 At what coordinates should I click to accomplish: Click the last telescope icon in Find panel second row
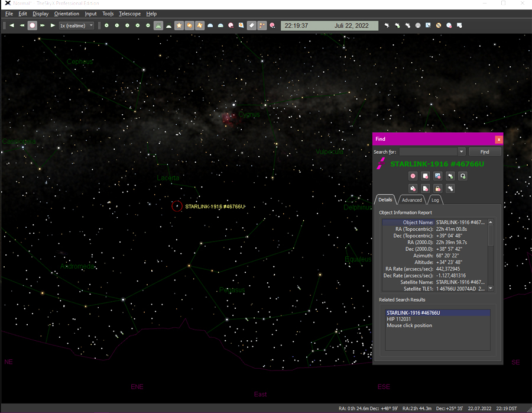[450, 189]
